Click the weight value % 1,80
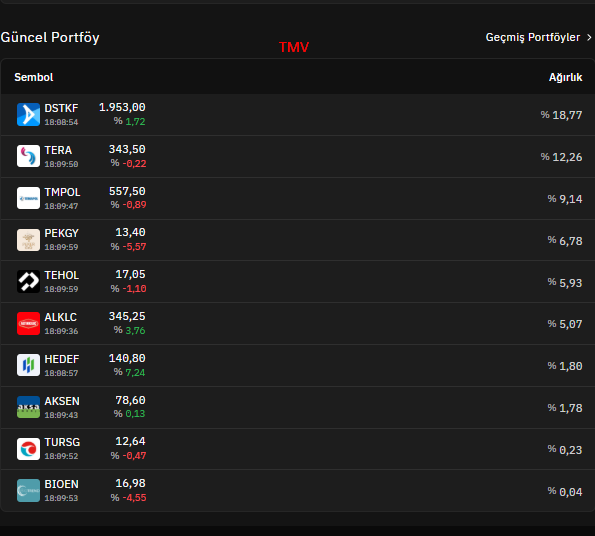 pyautogui.click(x=565, y=366)
